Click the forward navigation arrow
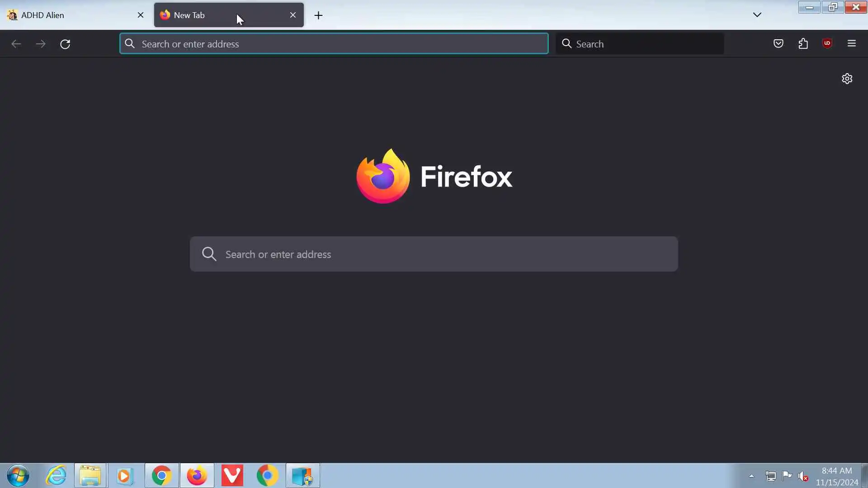 click(41, 44)
